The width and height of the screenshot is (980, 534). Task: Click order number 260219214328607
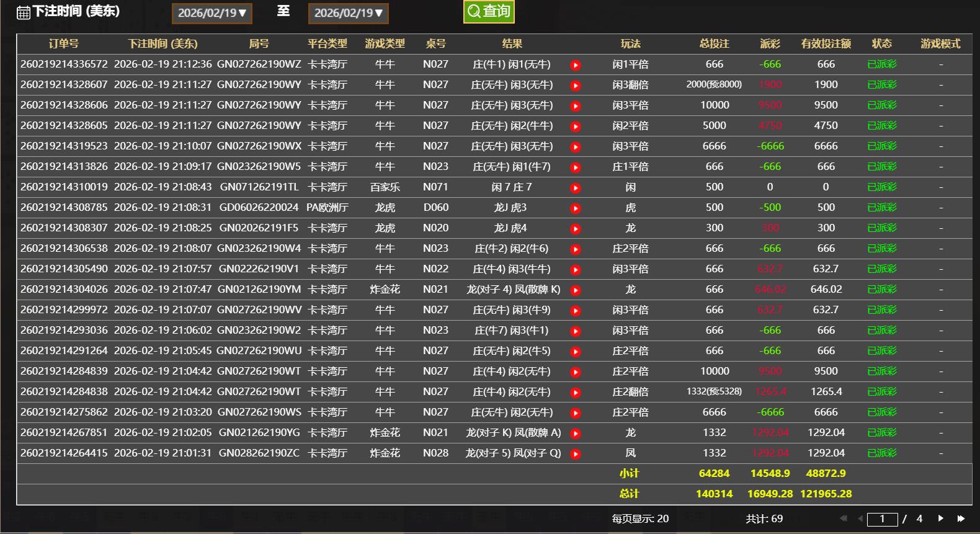pos(64,85)
